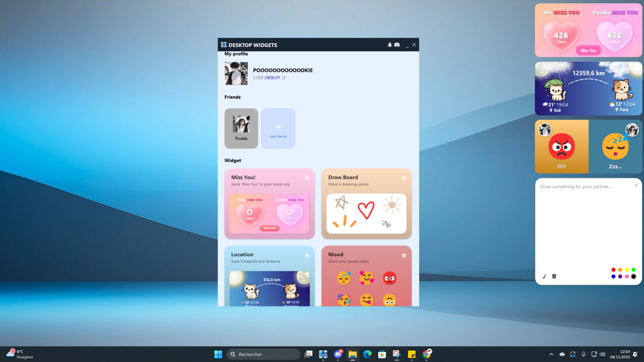Open Pookie's friend profile
Image resolution: width=644 pixels, height=362 pixels.
(x=241, y=128)
